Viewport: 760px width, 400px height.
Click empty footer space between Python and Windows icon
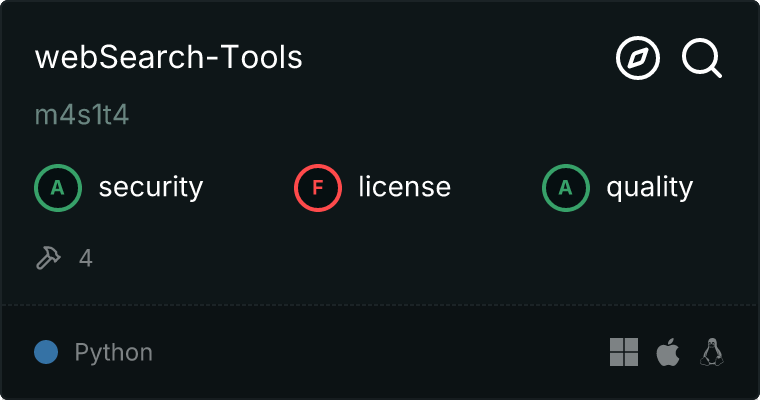380,352
